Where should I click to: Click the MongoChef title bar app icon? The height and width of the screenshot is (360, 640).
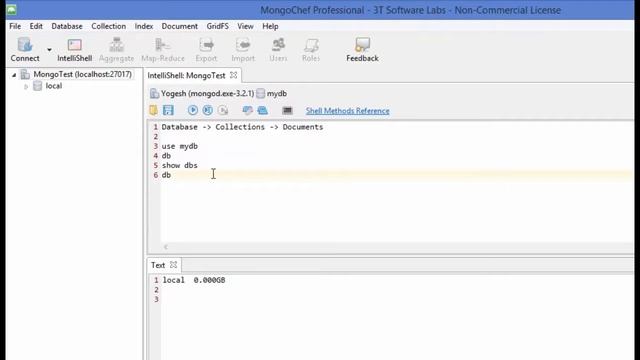tap(11, 9)
